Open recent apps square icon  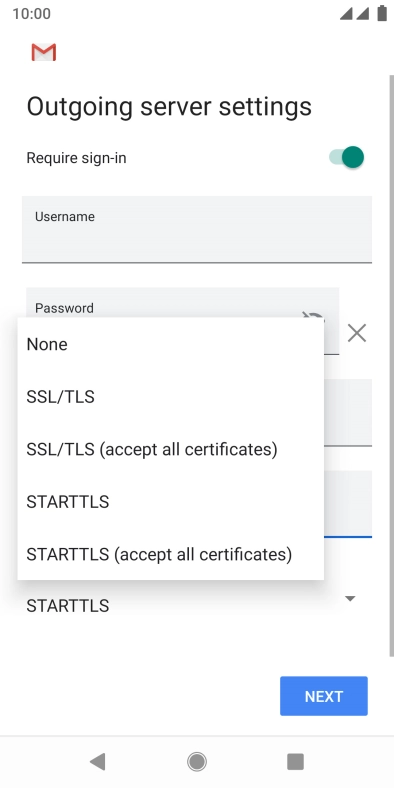[x=296, y=761]
